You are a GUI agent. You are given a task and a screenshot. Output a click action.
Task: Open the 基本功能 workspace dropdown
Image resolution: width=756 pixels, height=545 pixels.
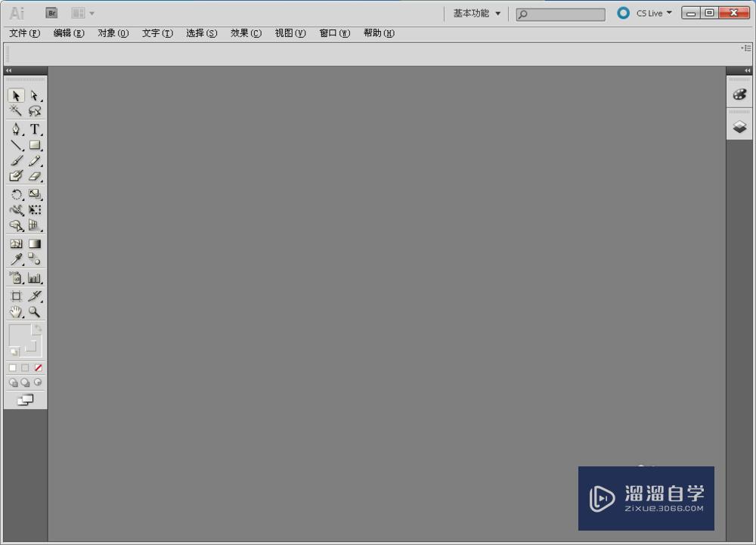[474, 13]
